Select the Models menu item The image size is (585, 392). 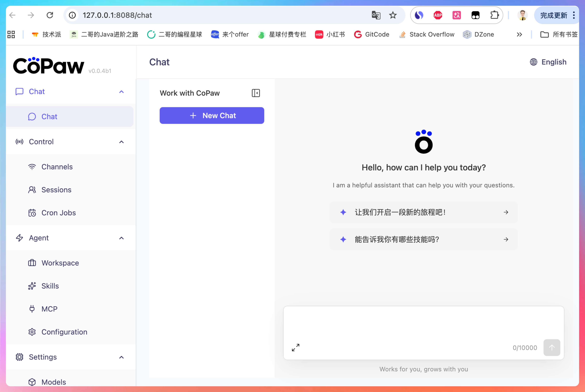pos(53,382)
